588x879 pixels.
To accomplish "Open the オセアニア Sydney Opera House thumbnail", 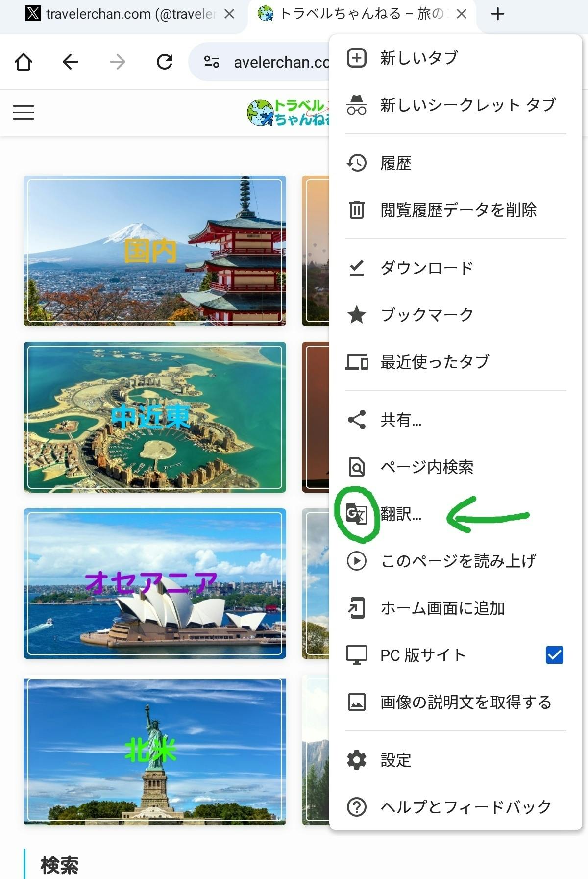I will point(155,583).
